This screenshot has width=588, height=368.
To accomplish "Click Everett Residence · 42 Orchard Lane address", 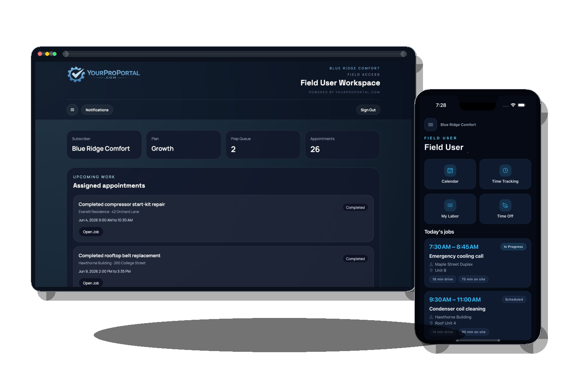I will (109, 212).
